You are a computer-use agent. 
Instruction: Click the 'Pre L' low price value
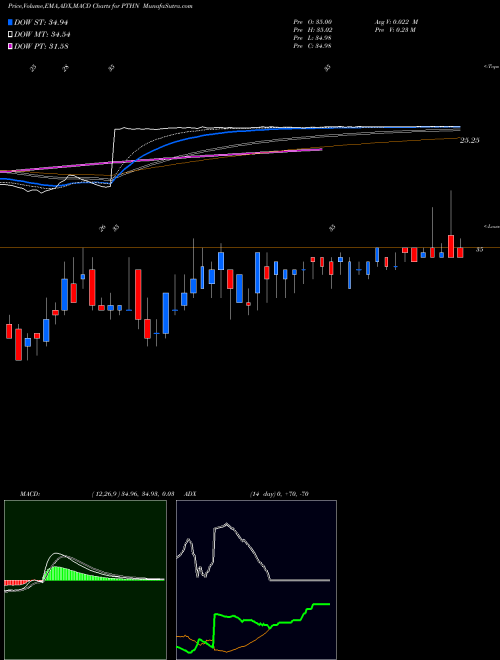(x=312, y=38)
